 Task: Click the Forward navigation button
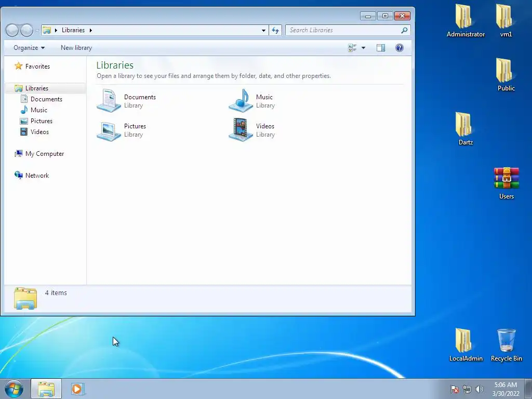pyautogui.click(x=26, y=30)
